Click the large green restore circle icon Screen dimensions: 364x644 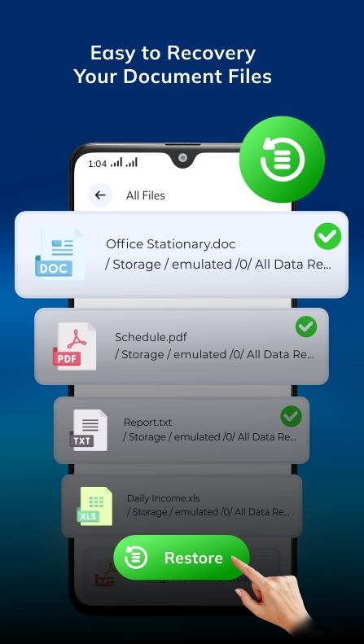(x=282, y=160)
